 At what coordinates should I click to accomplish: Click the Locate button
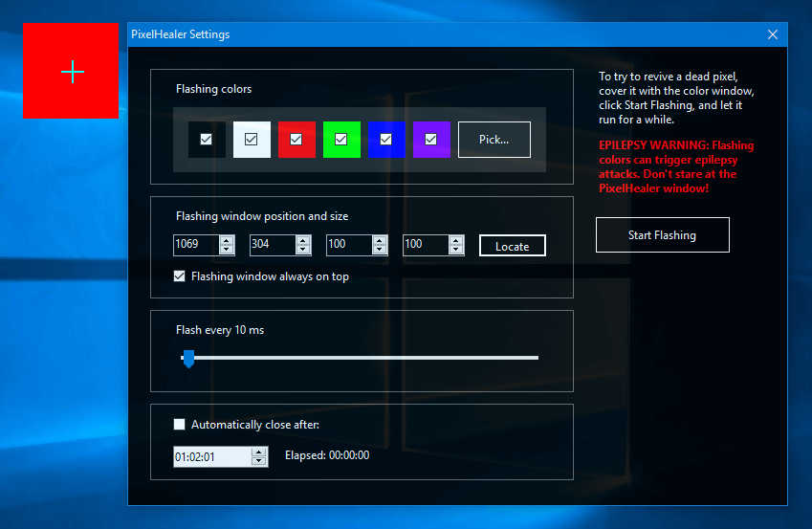click(x=512, y=246)
